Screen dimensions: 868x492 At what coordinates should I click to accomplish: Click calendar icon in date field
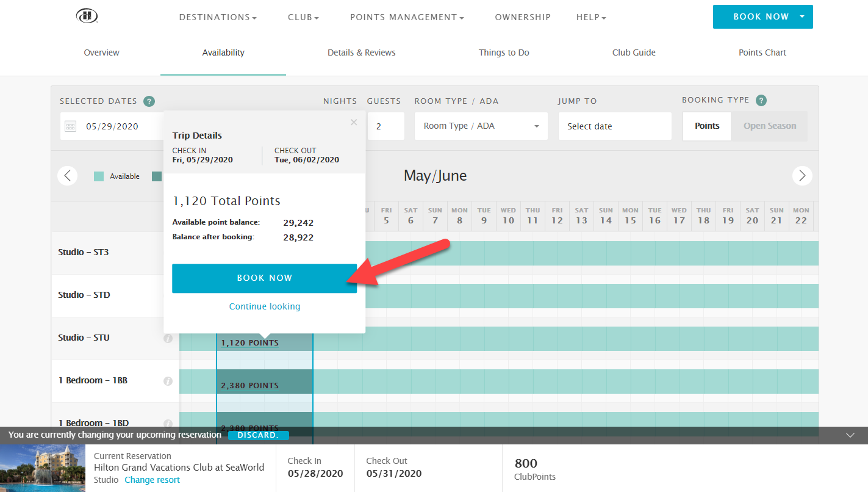[x=71, y=126]
